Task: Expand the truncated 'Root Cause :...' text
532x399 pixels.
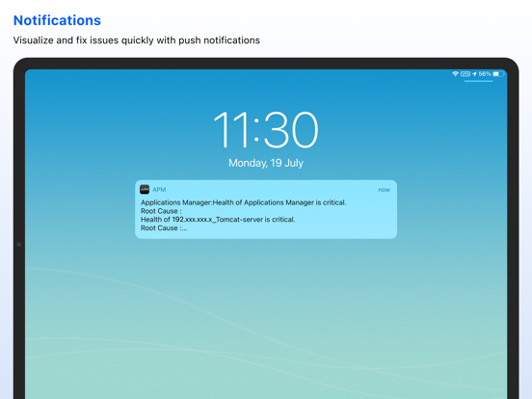Action: coord(164,228)
